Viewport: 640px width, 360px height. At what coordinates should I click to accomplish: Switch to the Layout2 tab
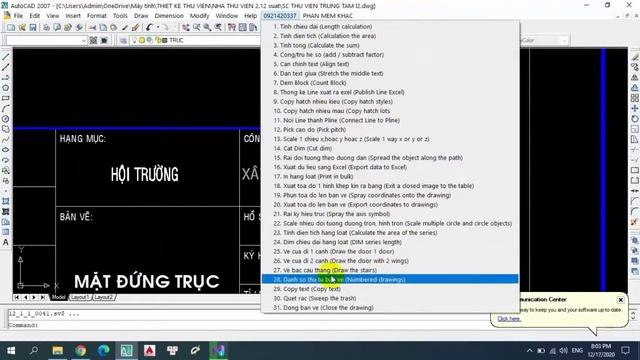(x=103, y=297)
